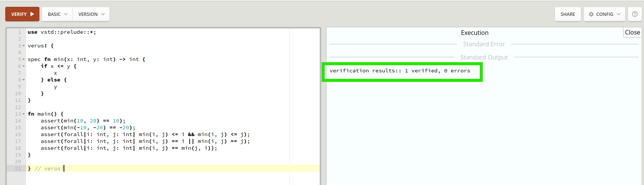Click the assert min(i, j) == min(j, i) line
This screenshot has height=185, width=644.
tap(129, 148)
